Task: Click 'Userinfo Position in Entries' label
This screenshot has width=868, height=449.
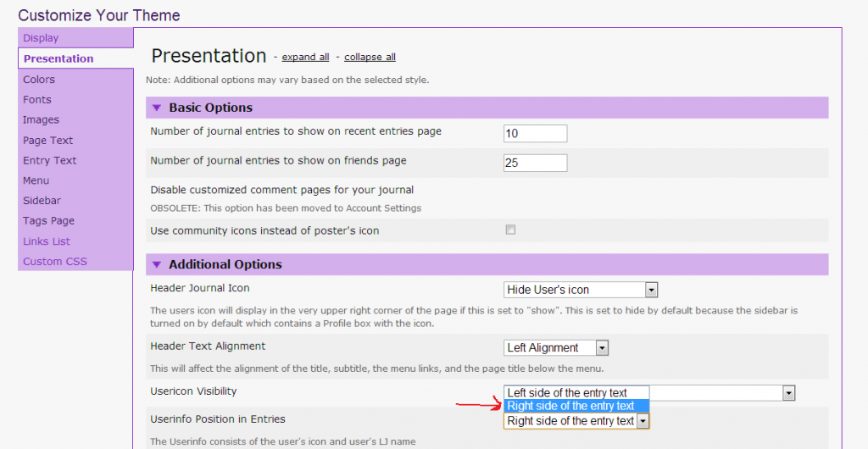Action: point(218,419)
